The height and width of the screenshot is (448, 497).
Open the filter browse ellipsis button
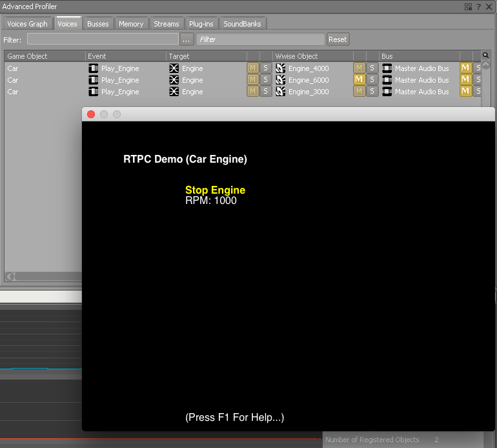[186, 39]
